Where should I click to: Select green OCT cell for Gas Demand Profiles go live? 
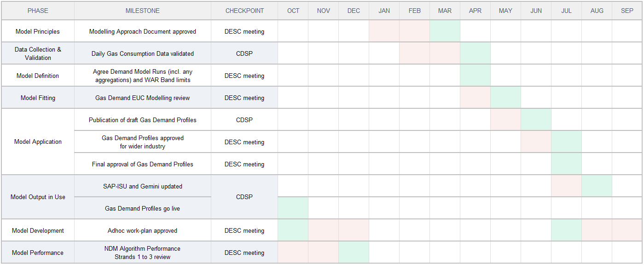click(293, 208)
